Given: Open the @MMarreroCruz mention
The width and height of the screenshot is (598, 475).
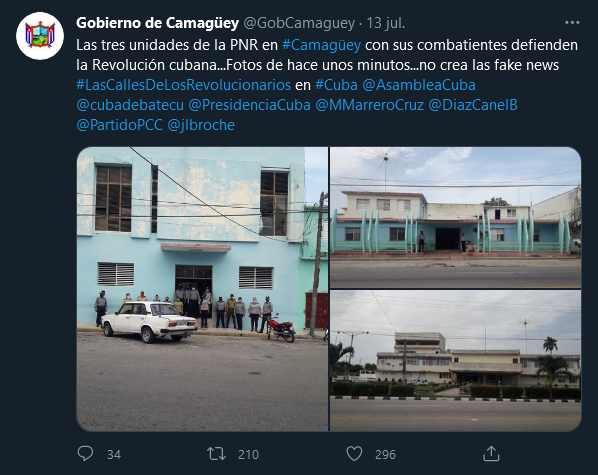Looking at the screenshot, I should point(370,105).
